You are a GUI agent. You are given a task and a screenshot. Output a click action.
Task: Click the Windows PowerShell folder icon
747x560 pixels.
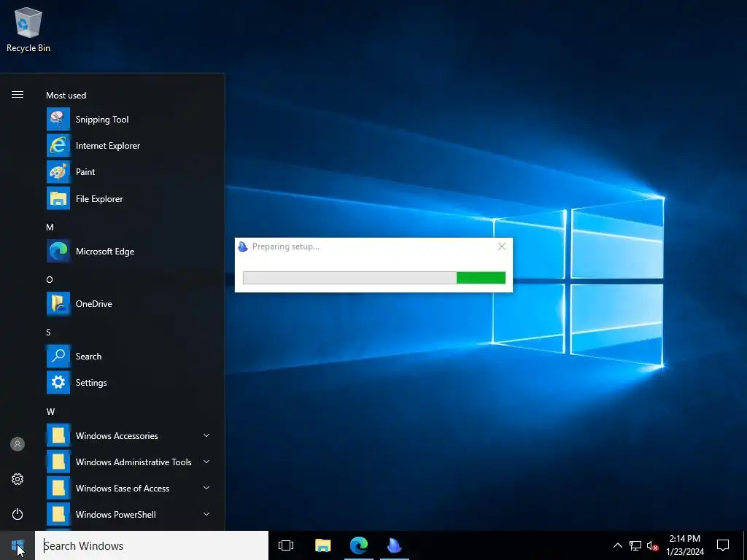tap(58, 514)
